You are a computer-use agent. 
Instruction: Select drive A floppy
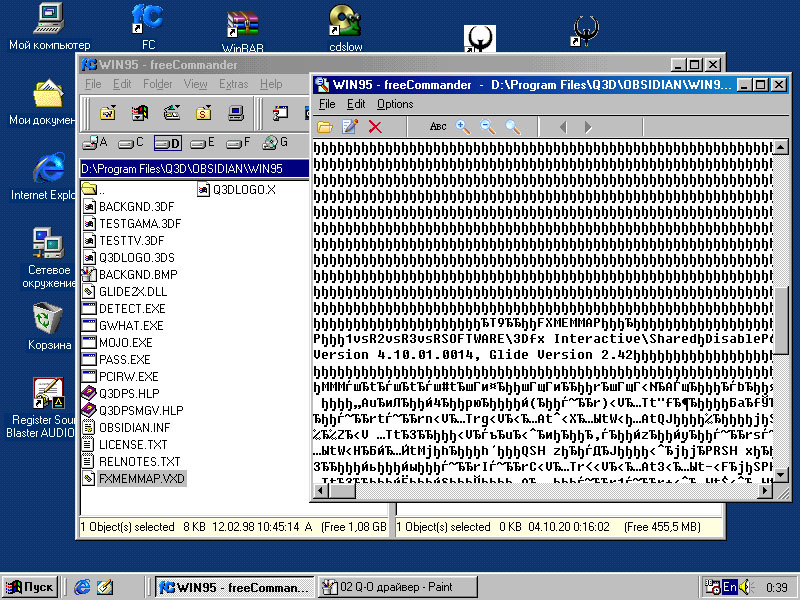[x=95, y=143]
